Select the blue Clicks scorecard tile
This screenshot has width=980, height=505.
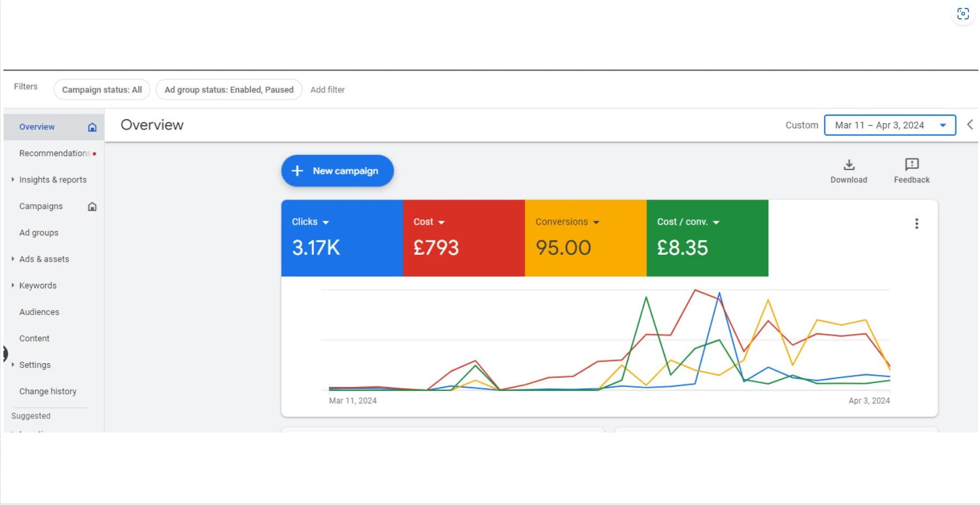point(342,238)
